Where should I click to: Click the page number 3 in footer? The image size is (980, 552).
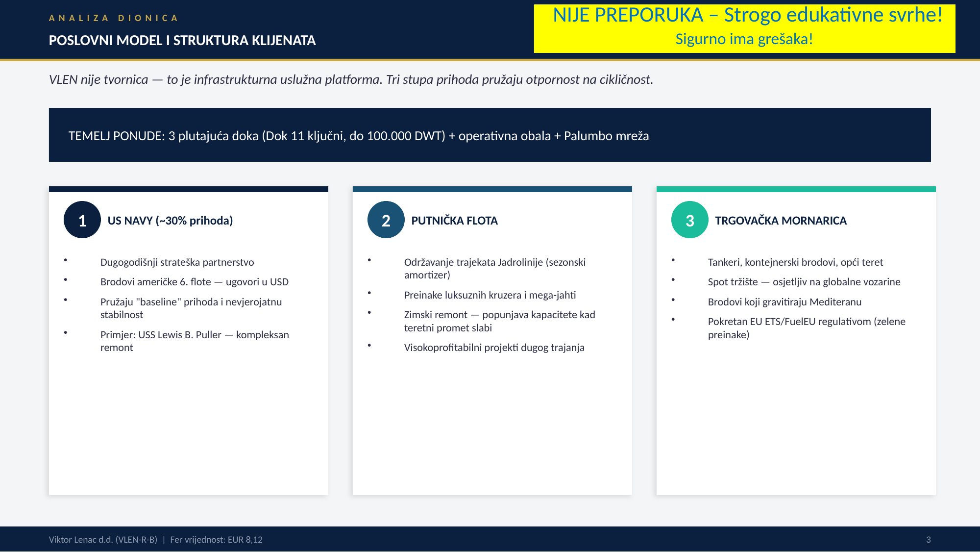tap(928, 539)
